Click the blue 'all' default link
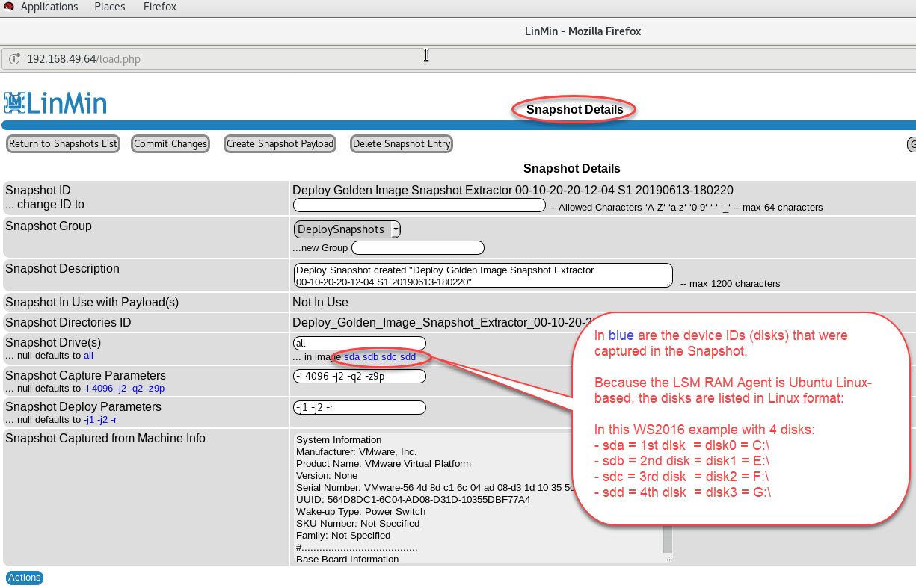 [x=88, y=356]
